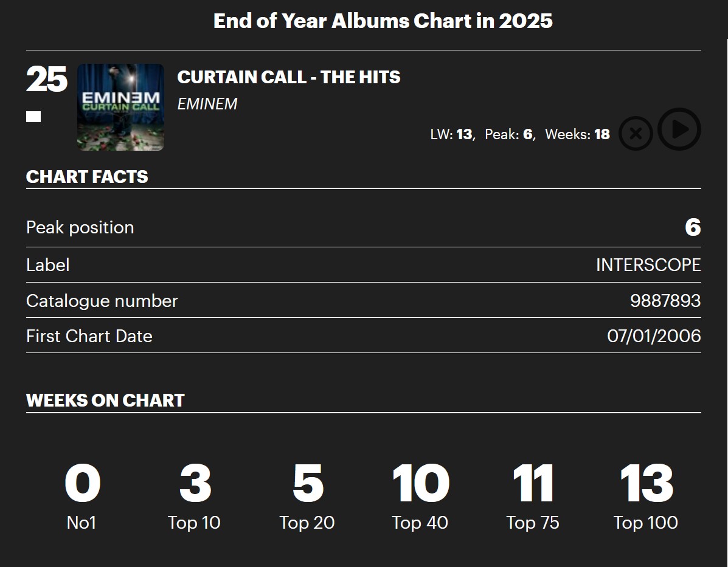Select the WEEKS ON CHART heading
The height and width of the screenshot is (567, 728).
[x=105, y=400]
